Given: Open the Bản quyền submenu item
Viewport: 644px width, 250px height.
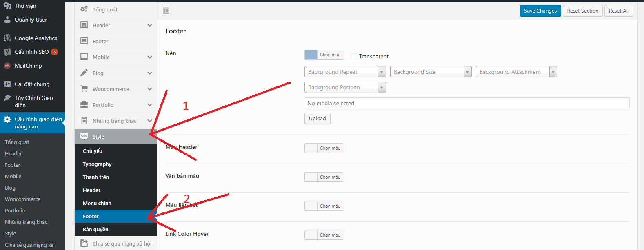Looking at the screenshot, I should (95, 230).
